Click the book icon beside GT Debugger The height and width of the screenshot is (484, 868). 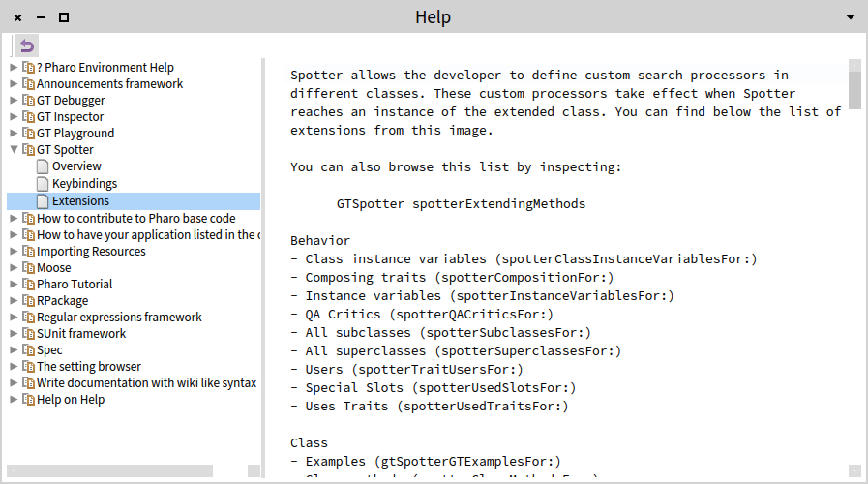pyautogui.click(x=28, y=101)
